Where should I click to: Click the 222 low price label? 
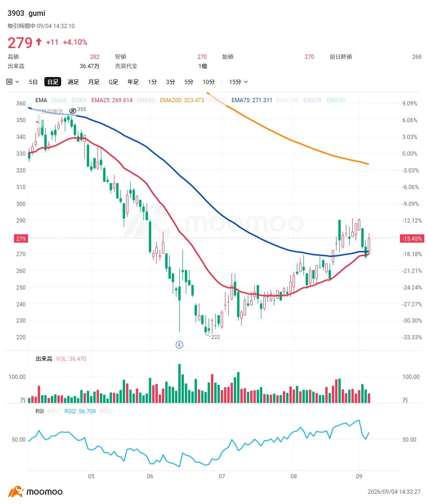click(216, 337)
